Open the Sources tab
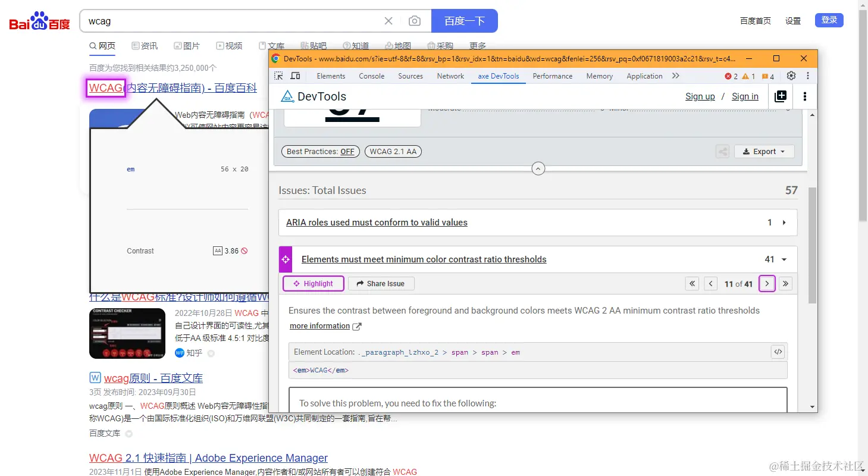868x476 pixels. 411,76
